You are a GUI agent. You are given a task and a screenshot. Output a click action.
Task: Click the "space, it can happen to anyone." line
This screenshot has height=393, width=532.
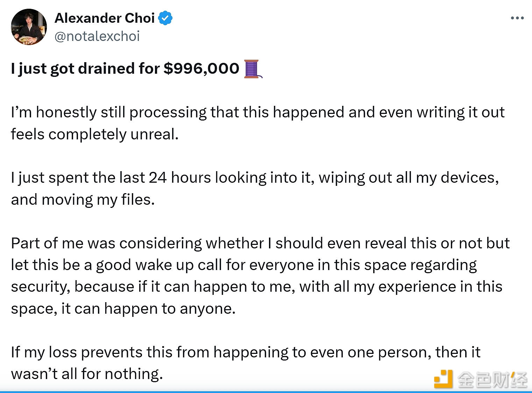(x=123, y=309)
